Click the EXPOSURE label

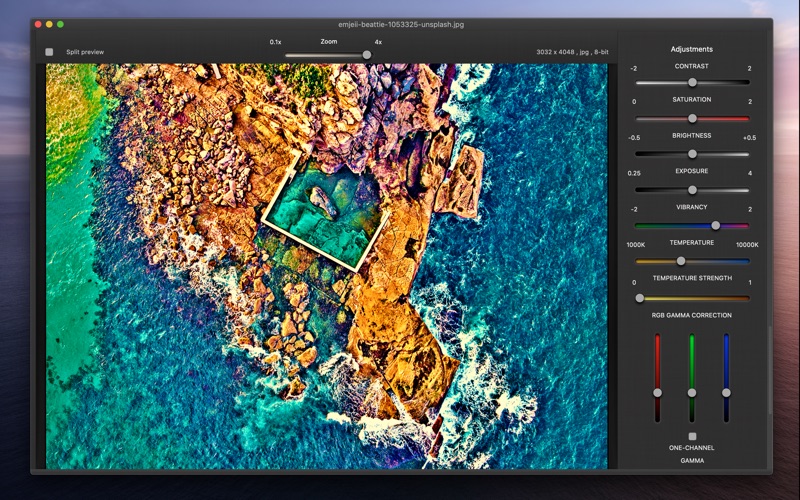click(x=692, y=171)
